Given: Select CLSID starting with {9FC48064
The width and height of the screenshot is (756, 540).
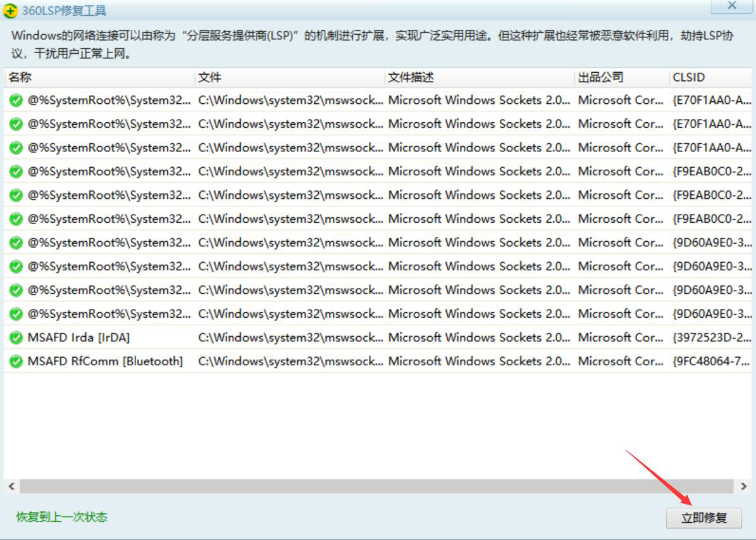Looking at the screenshot, I should [x=712, y=361].
